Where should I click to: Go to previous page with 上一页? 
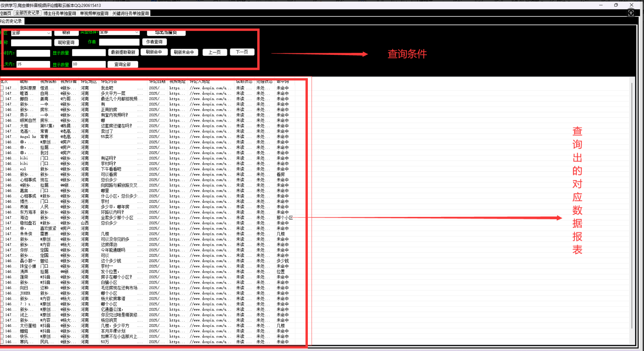click(215, 52)
